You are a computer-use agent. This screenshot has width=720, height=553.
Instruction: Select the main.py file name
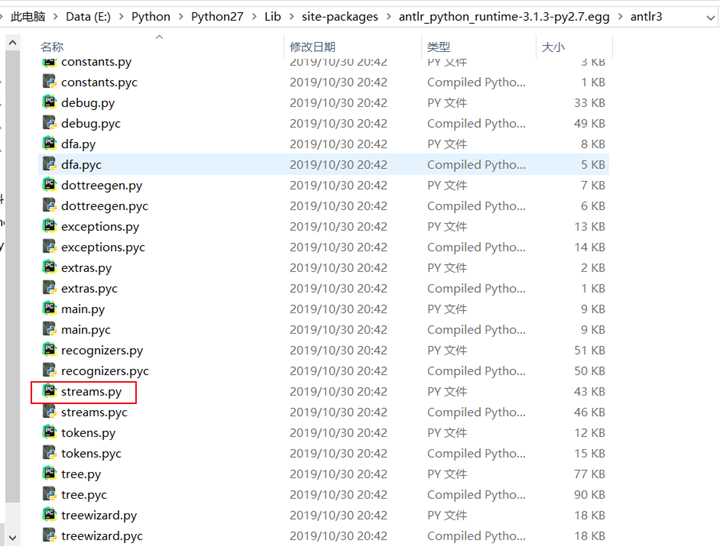click(x=83, y=309)
